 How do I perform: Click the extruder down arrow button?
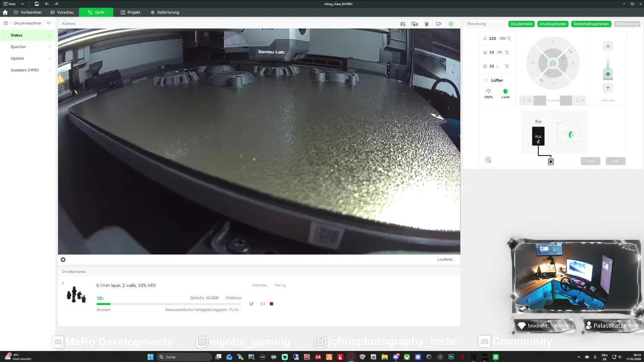tap(608, 88)
